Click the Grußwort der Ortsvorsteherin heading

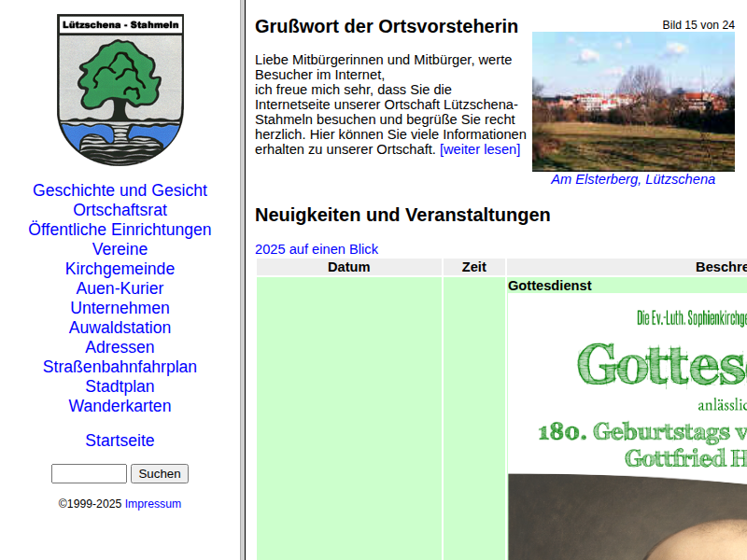tap(387, 26)
